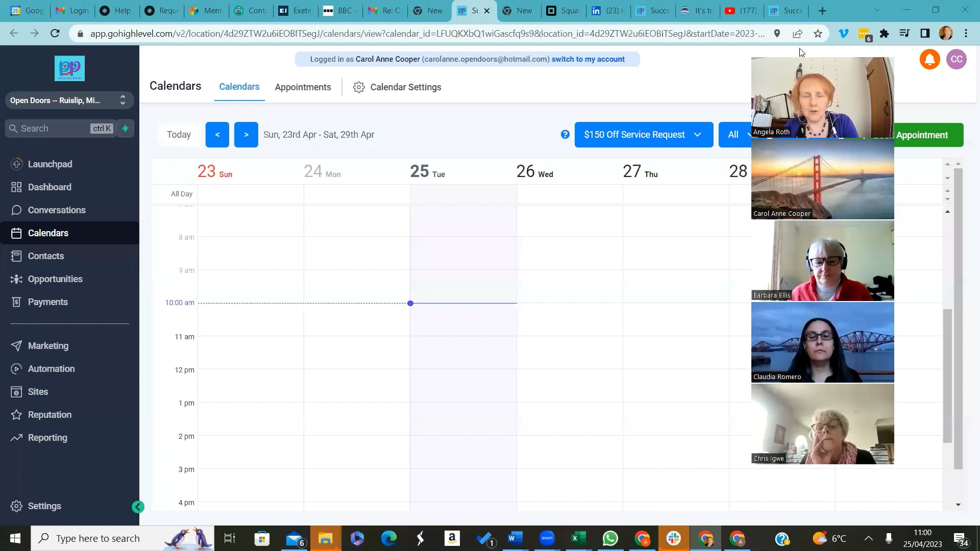The height and width of the screenshot is (551, 980).
Task: Click the blue help question mark icon
Action: (x=565, y=135)
